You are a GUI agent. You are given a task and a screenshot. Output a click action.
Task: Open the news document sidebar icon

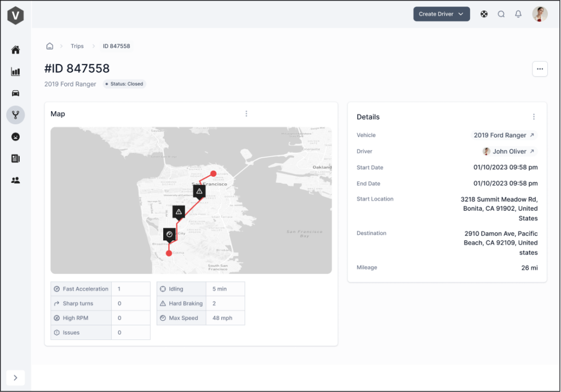pos(15,158)
